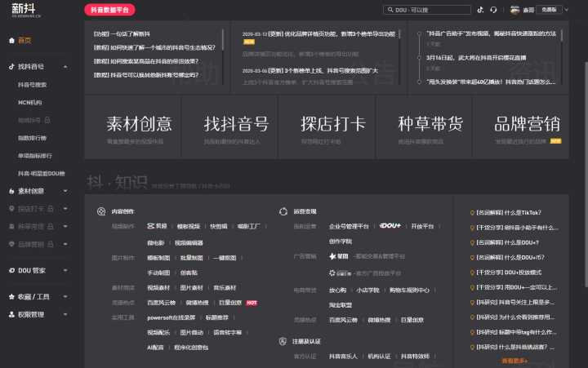The image size is (588, 368).
Task: Open 什么是DOU+? knowledge article
Action: click(507, 242)
